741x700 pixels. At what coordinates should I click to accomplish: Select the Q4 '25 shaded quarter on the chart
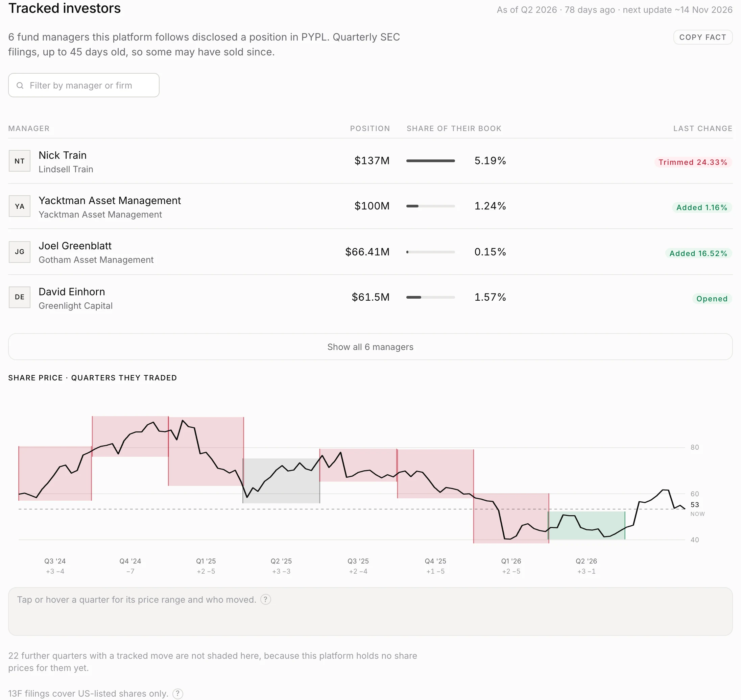tap(435, 474)
